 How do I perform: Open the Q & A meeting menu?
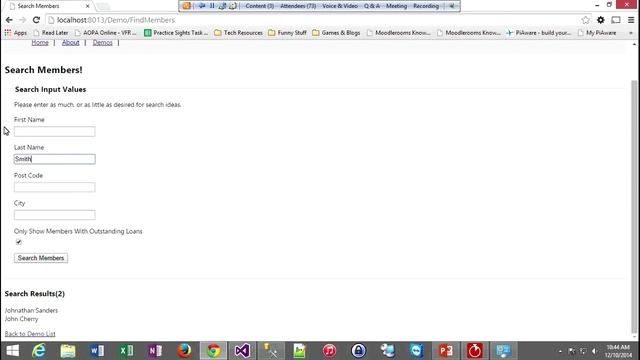[x=372, y=6]
